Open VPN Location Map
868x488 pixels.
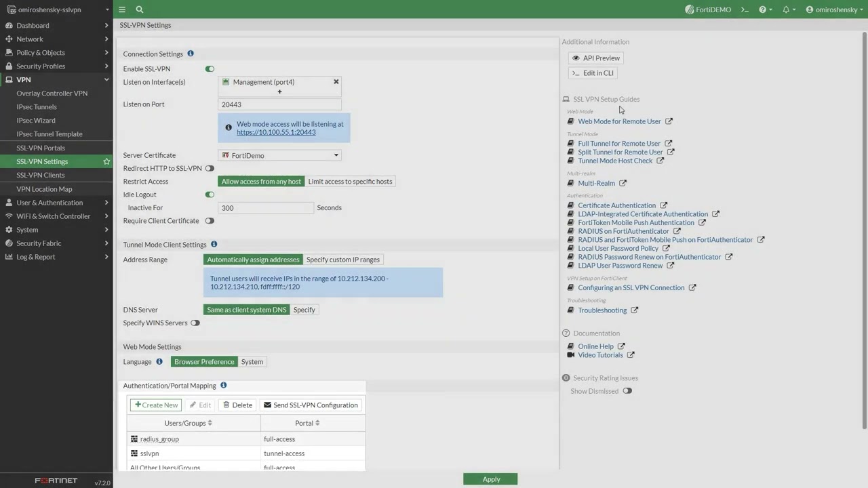[x=44, y=189]
